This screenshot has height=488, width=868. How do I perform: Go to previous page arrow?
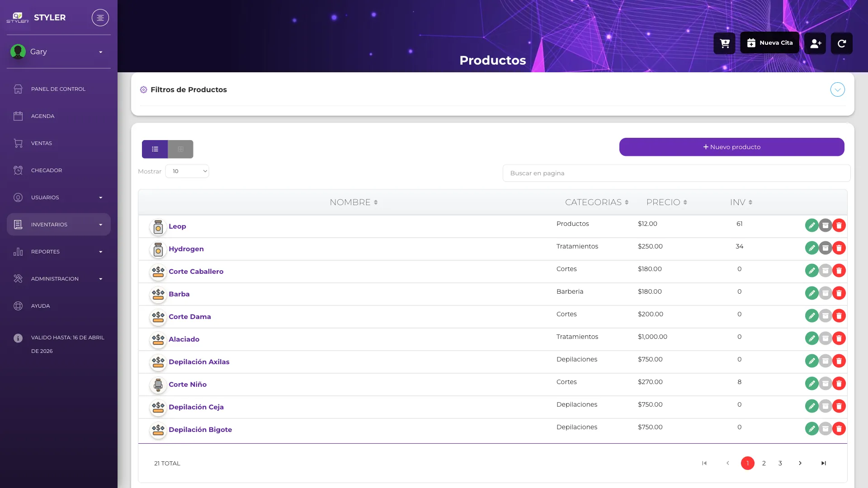727,463
